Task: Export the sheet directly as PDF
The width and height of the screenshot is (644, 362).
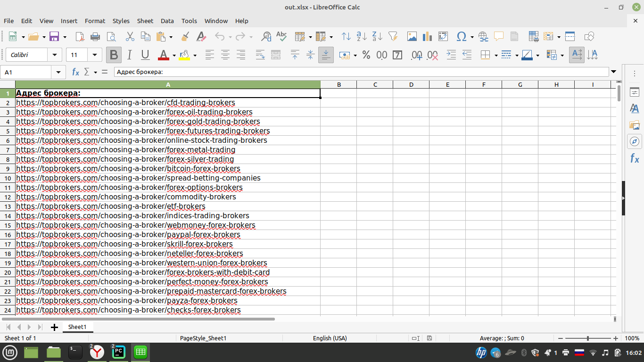Action: coord(80,36)
